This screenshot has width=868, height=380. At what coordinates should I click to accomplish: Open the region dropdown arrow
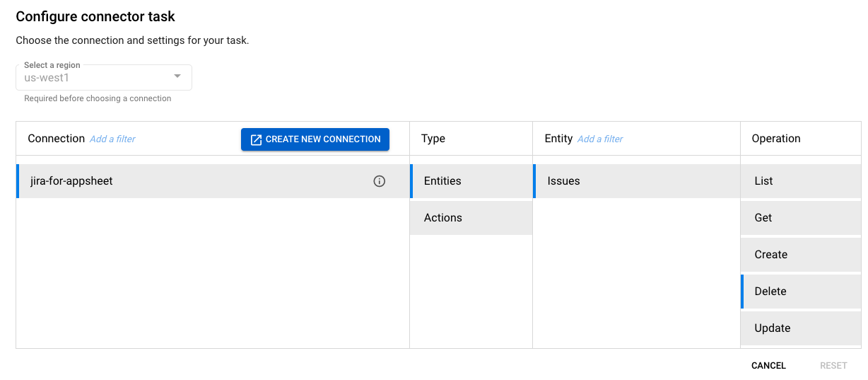point(177,76)
